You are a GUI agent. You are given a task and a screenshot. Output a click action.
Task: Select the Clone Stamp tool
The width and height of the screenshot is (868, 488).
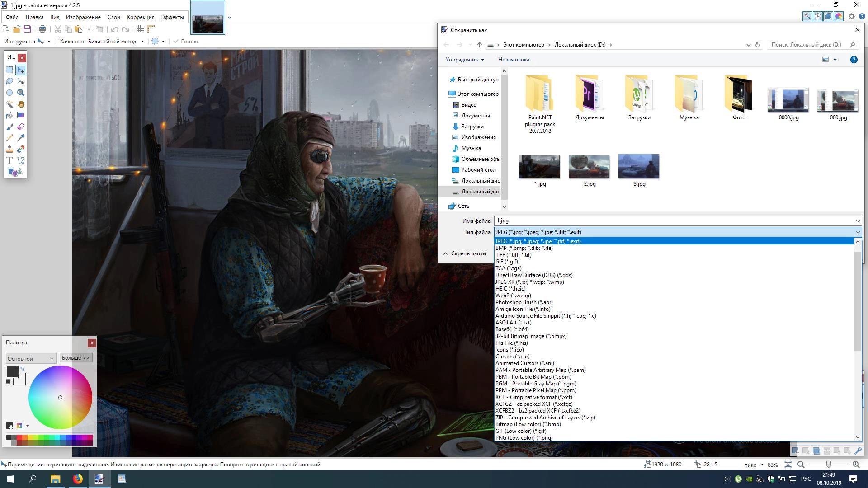pyautogui.click(x=9, y=149)
